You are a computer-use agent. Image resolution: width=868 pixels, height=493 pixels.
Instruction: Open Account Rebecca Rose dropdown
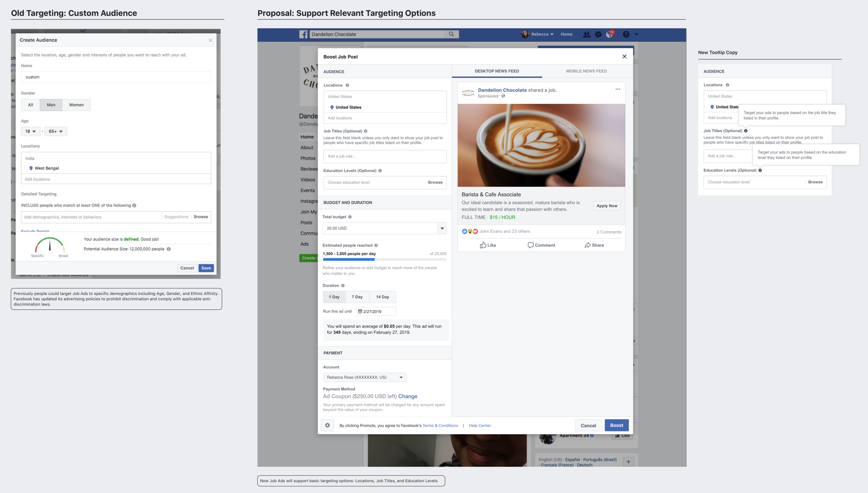364,377
